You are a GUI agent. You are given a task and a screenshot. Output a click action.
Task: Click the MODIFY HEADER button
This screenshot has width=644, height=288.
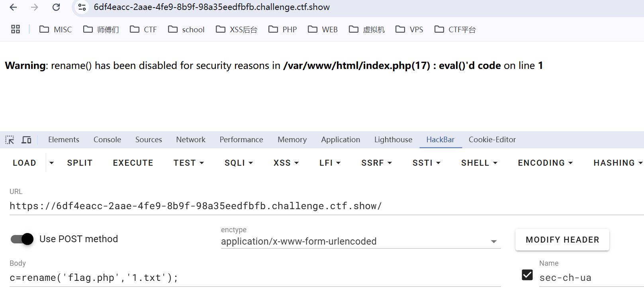[562, 240]
